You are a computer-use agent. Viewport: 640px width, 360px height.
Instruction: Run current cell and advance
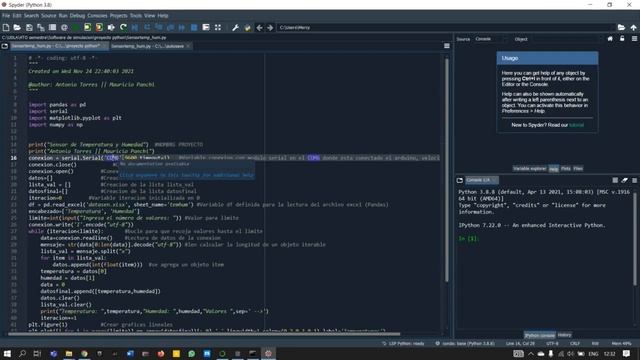click(x=99, y=27)
